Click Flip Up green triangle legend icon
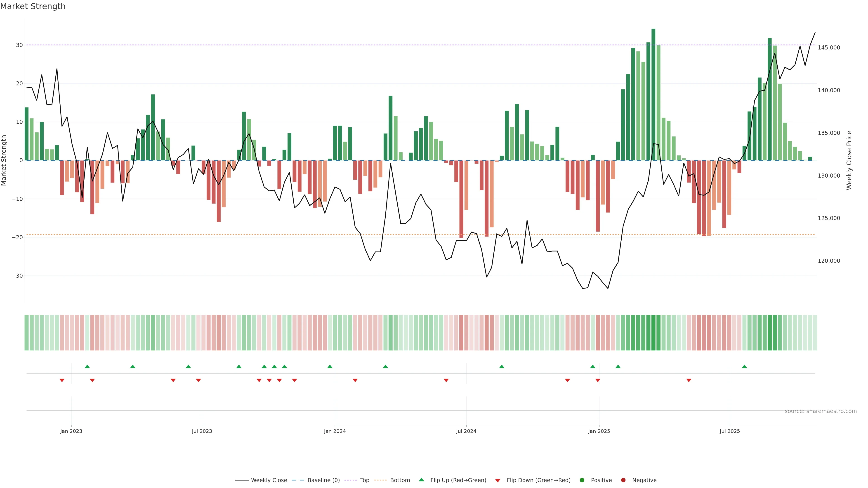This screenshot has height=488, width=868. pos(421,480)
